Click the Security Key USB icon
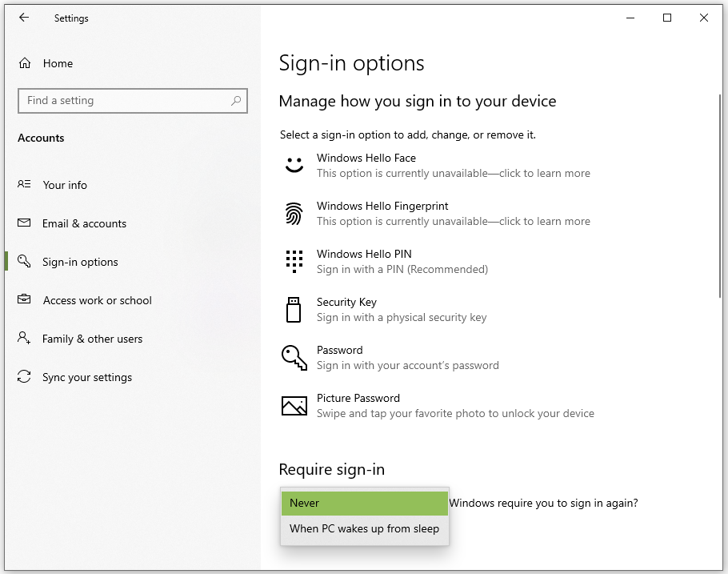The image size is (728, 574). (294, 310)
